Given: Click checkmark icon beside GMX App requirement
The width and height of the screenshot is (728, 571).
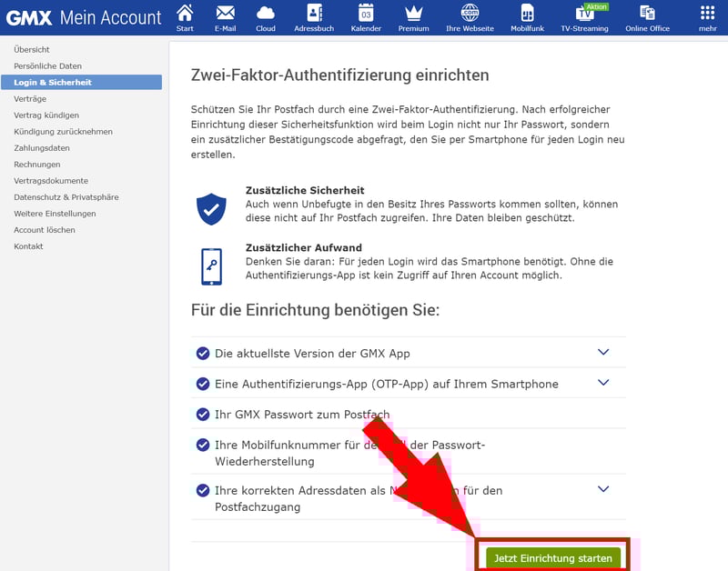Looking at the screenshot, I should tap(203, 354).
